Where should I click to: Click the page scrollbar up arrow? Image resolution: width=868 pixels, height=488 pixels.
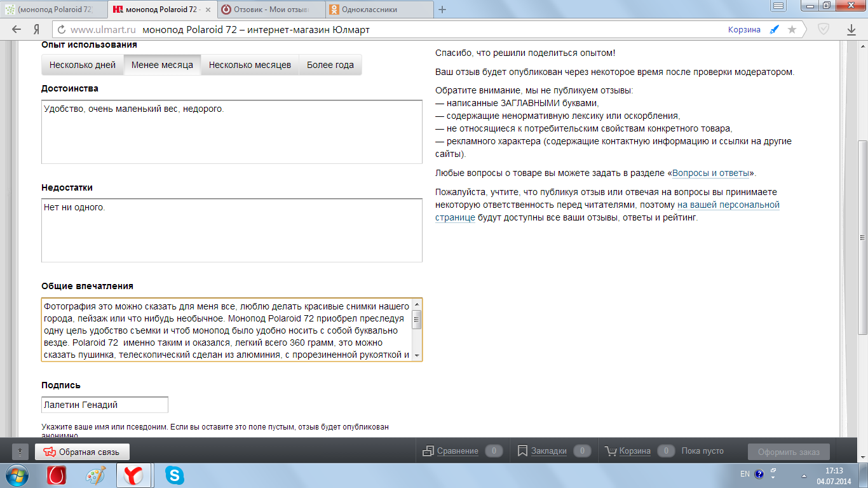click(x=862, y=47)
